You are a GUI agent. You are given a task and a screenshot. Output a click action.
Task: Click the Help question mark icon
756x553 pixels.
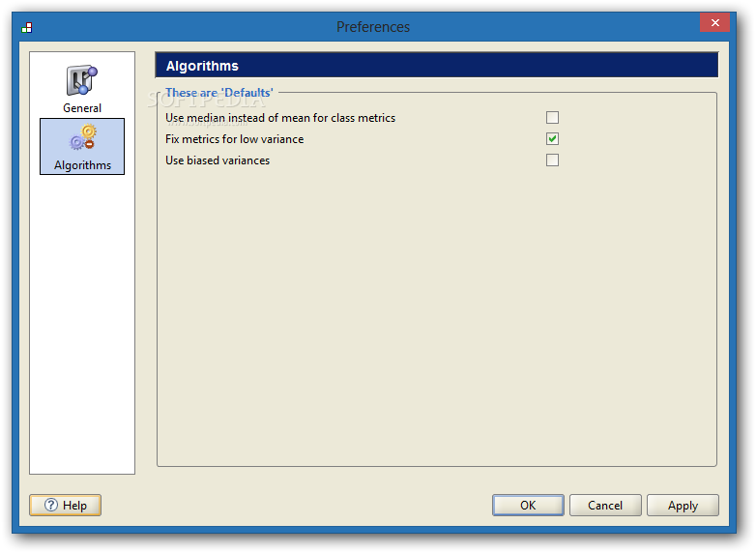tap(50, 505)
